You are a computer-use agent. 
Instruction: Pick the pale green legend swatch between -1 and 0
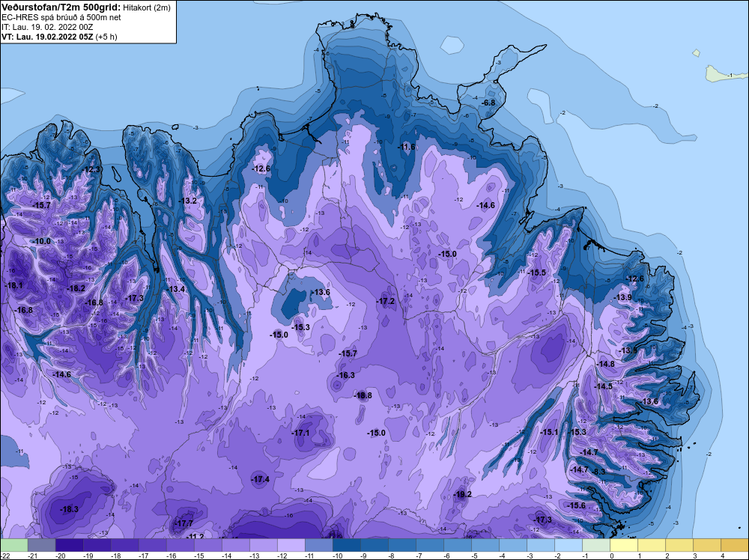(595, 545)
